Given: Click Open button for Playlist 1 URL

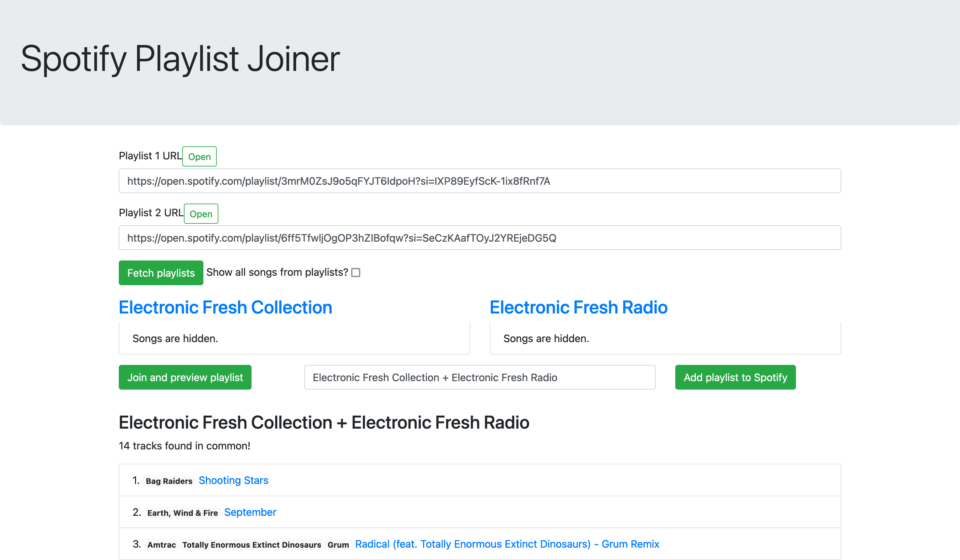Looking at the screenshot, I should 199,156.
